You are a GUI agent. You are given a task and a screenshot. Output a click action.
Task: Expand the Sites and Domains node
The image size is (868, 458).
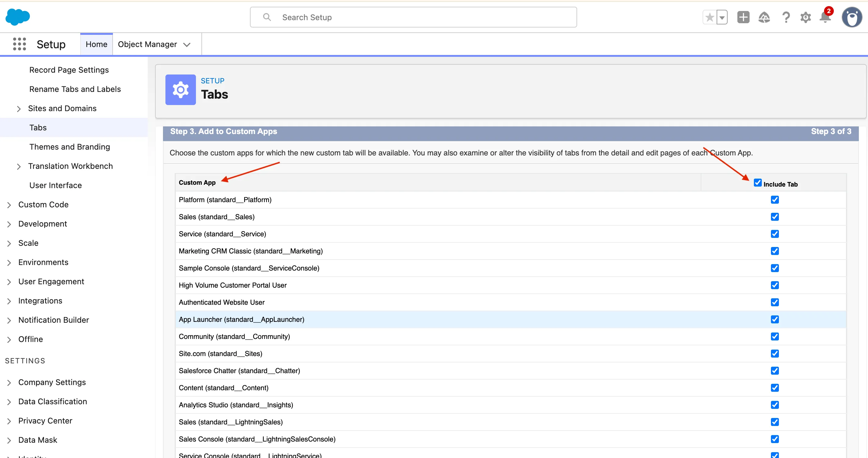click(x=19, y=109)
